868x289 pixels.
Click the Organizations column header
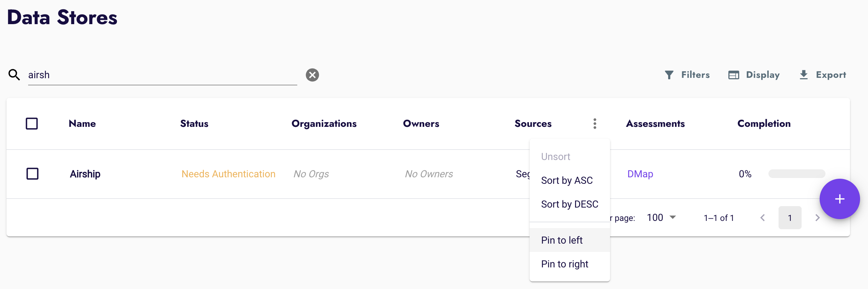coord(324,124)
